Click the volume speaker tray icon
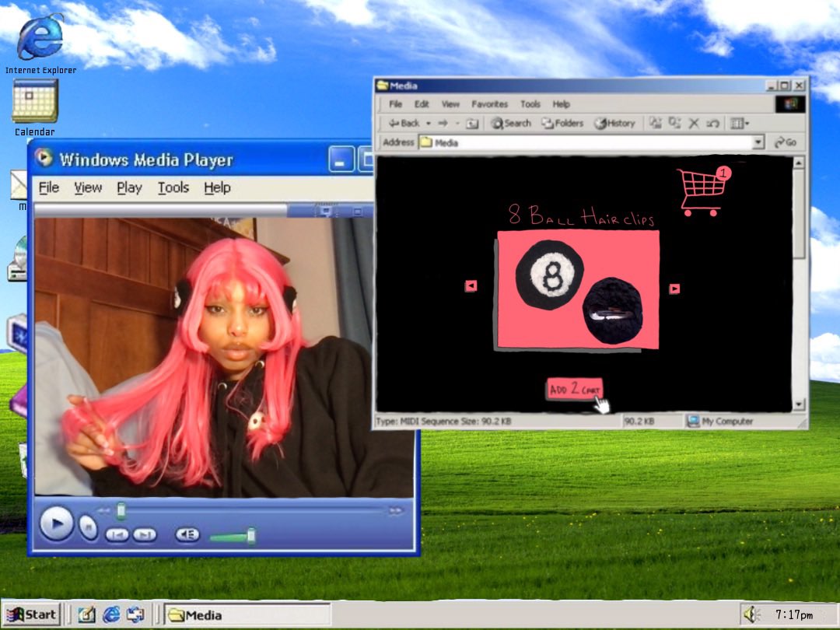This screenshot has height=630, width=840. (x=752, y=614)
